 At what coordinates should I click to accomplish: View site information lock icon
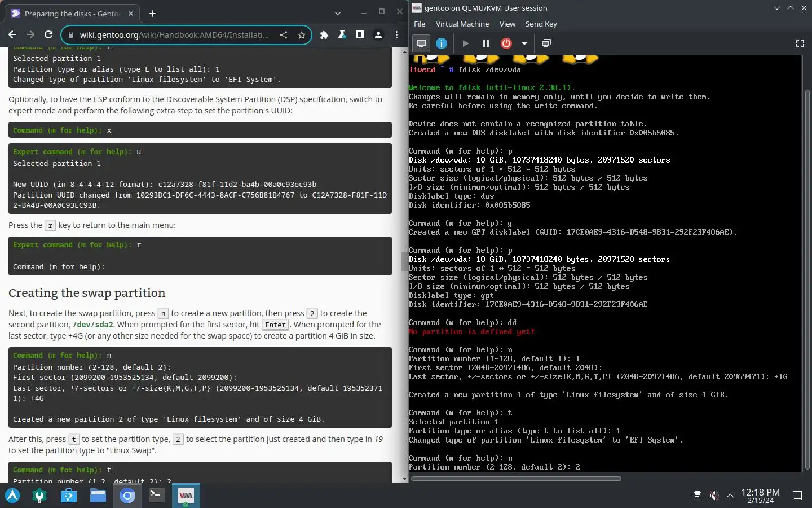(x=70, y=35)
